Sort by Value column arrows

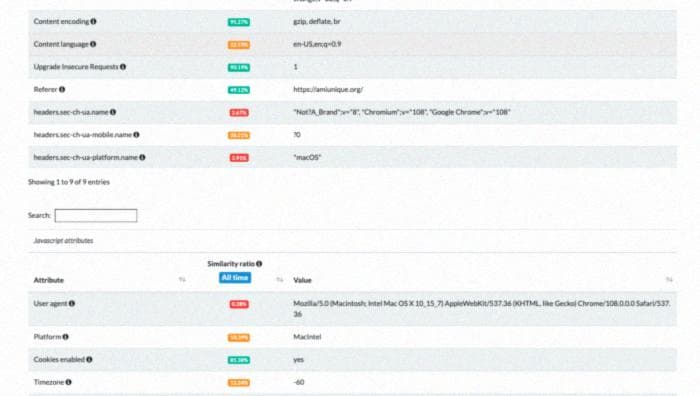pos(669,280)
